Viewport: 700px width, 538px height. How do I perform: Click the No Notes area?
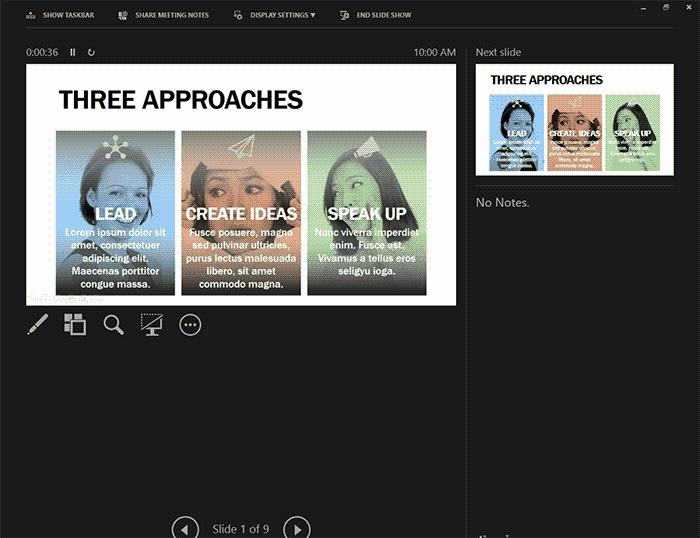503,203
